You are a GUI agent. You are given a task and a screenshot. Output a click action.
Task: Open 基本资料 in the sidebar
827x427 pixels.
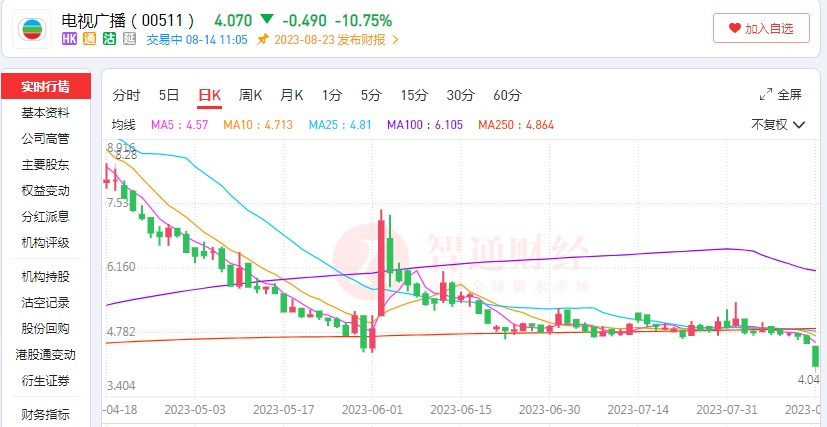(x=45, y=113)
